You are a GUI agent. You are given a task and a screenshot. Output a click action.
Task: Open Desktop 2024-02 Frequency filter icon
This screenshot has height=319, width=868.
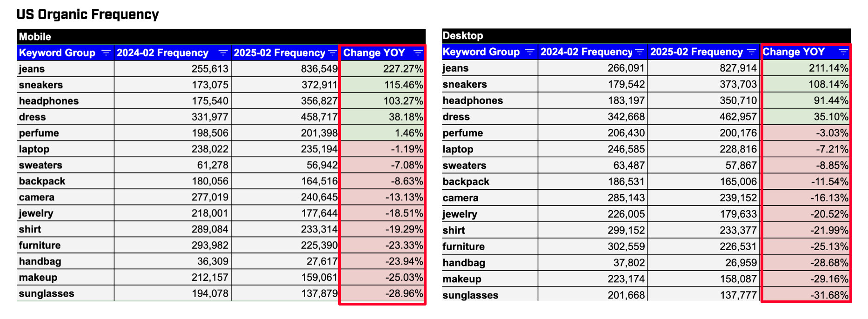point(640,52)
